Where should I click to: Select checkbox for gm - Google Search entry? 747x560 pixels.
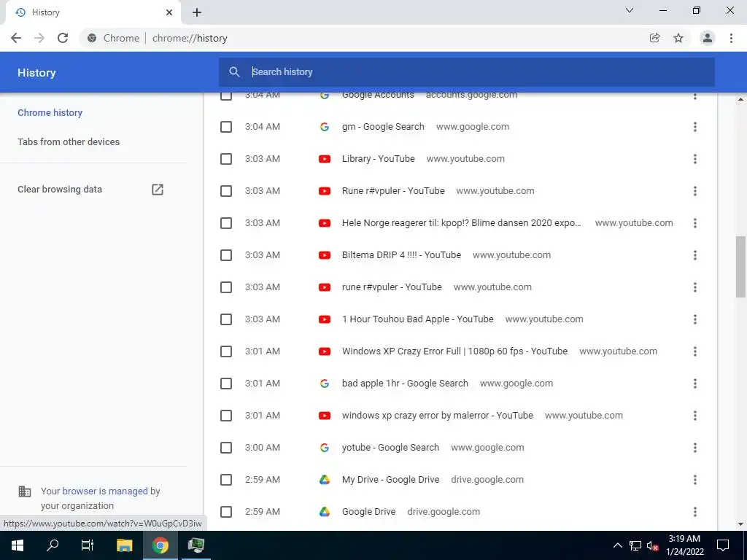point(226,127)
